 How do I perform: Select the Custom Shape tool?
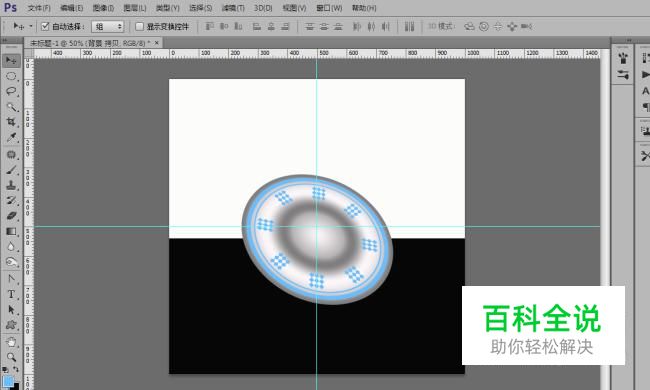11,325
